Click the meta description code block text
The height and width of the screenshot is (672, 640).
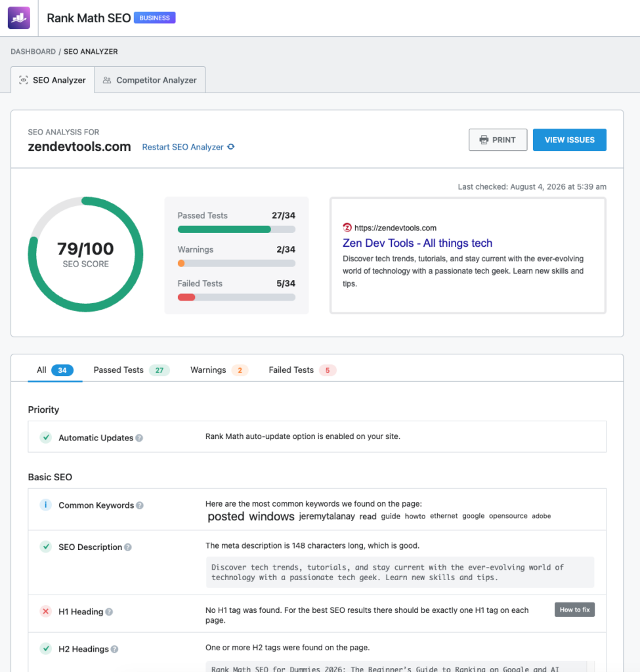[x=400, y=572]
